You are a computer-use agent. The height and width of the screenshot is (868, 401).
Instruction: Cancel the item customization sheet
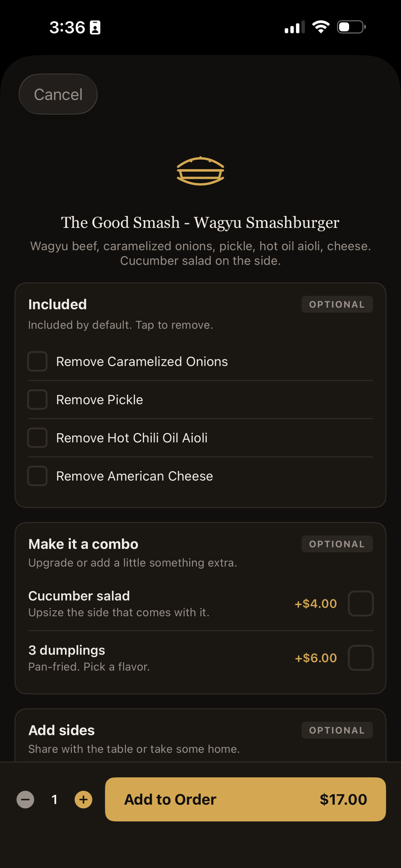click(x=58, y=94)
